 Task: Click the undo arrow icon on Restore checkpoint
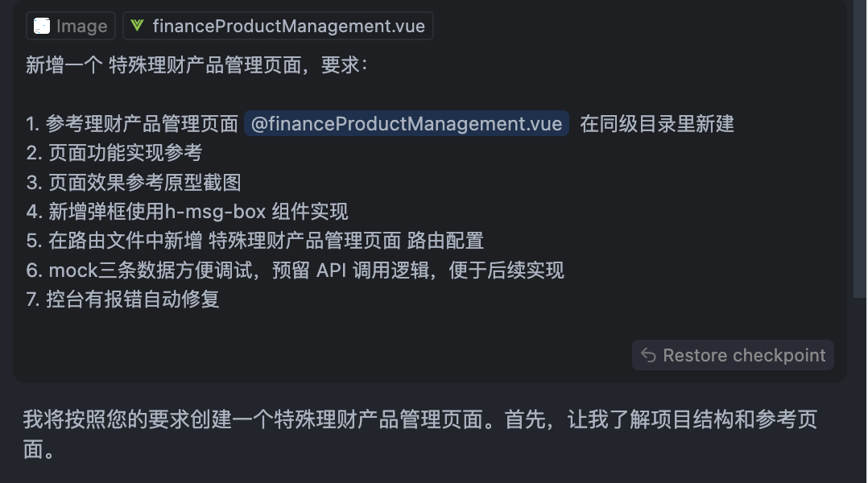pyautogui.click(x=648, y=355)
